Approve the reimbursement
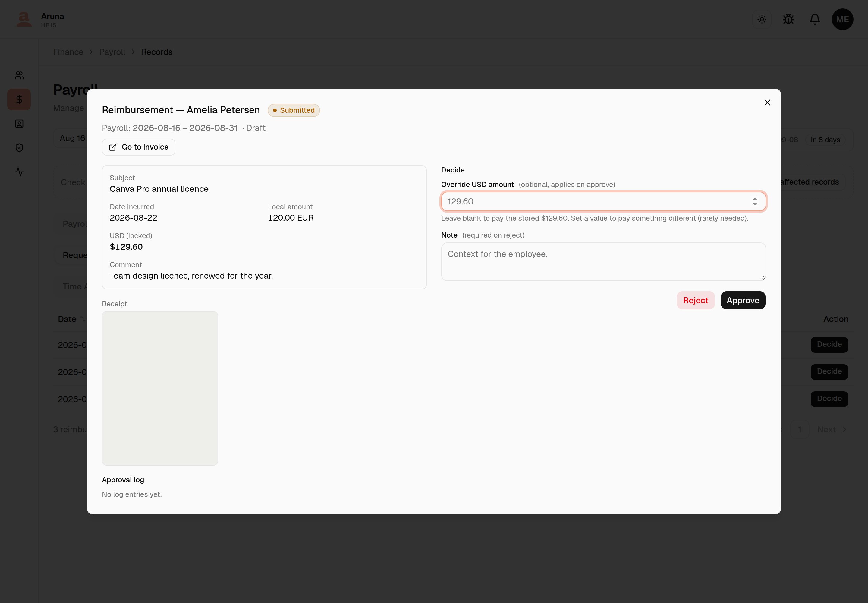The width and height of the screenshot is (868, 603). tap(743, 300)
